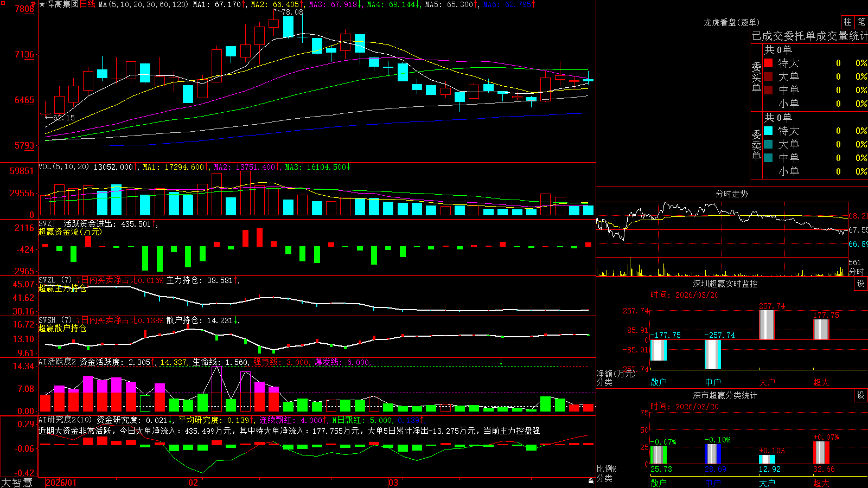Click the 大户 bar labeled 257.74
Image resolution: width=868 pixels, height=488 pixels.
(x=767, y=325)
